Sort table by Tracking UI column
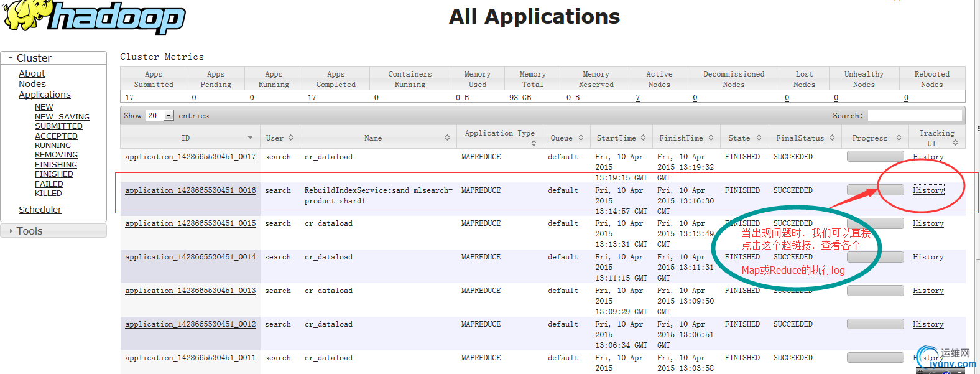980x374 pixels. click(x=937, y=138)
